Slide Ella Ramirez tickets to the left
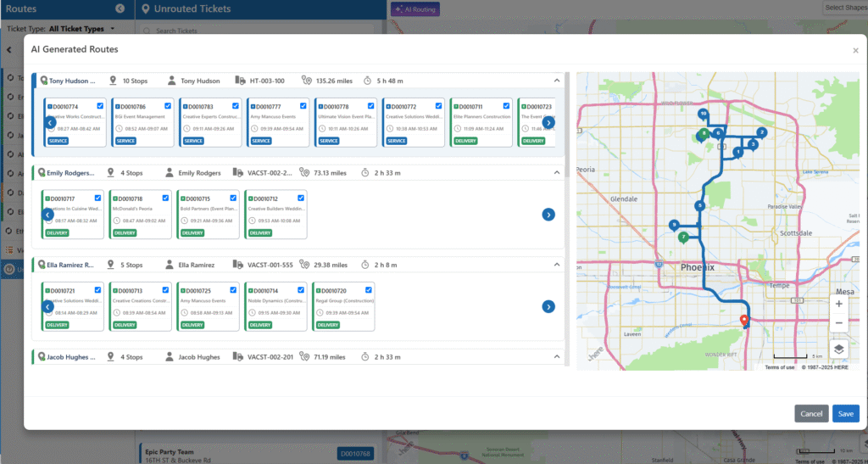 (x=47, y=307)
